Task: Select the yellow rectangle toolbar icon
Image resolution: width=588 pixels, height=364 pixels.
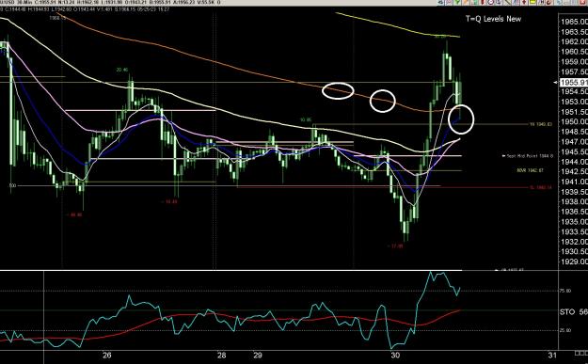Action: tap(532, 2)
